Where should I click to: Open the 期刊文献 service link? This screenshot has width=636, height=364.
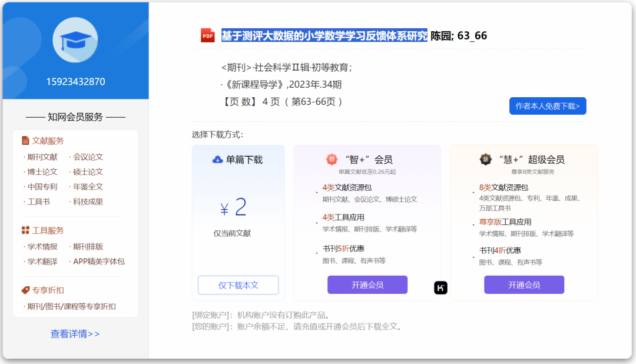tap(42, 157)
